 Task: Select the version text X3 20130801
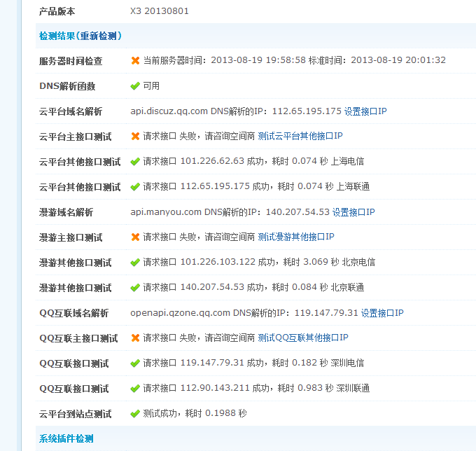click(160, 11)
